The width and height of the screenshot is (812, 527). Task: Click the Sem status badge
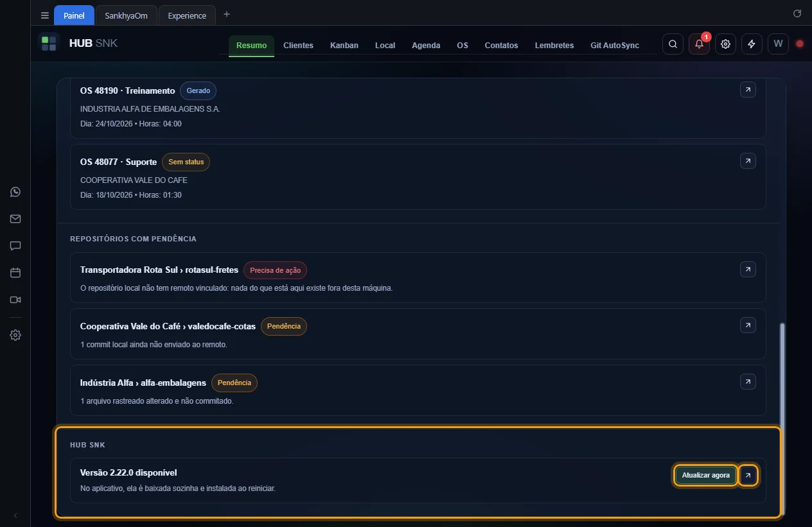tap(186, 162)
